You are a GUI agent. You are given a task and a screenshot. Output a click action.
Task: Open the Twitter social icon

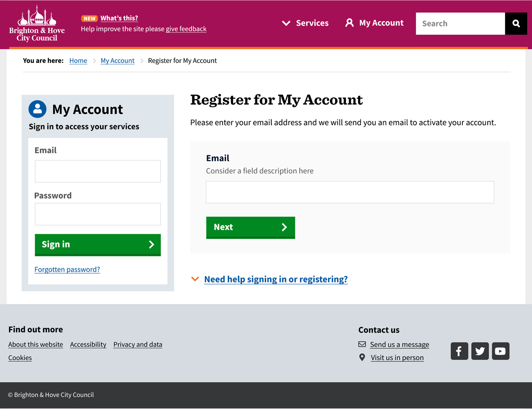(x=480, y=351)
